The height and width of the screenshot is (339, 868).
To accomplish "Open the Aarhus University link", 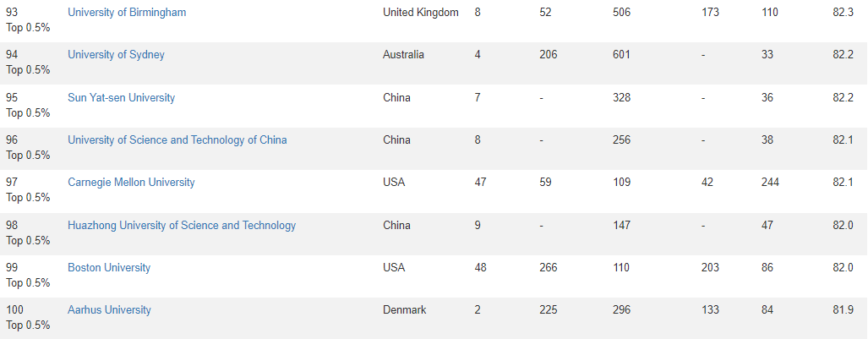I will [x=109, y=310].
